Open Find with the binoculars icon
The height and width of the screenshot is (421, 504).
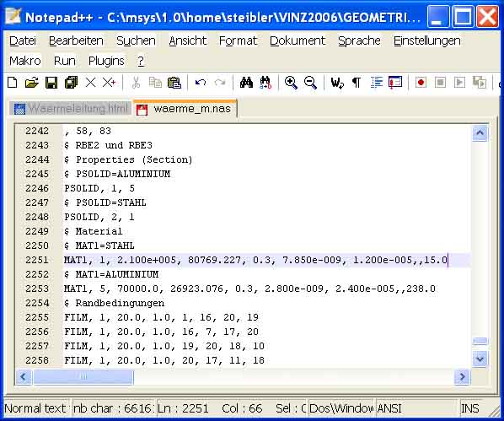click(x=247, y=83)
